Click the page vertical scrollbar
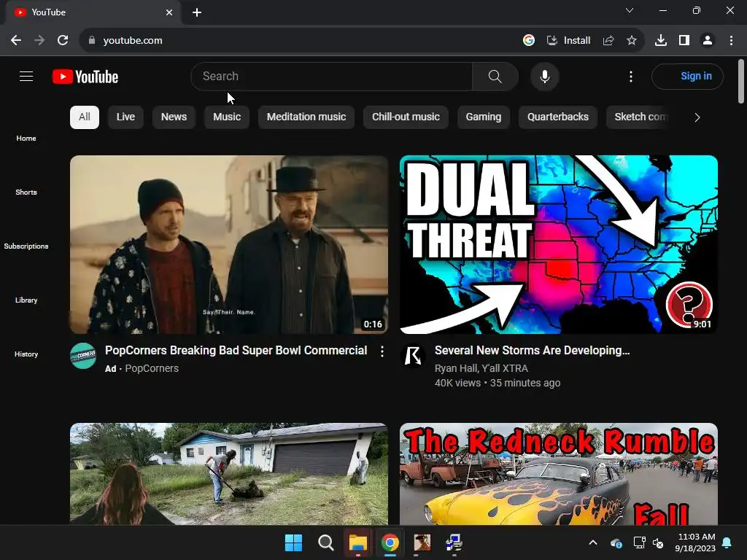Viewport: 747px width, 560px height. click(741, 81)
